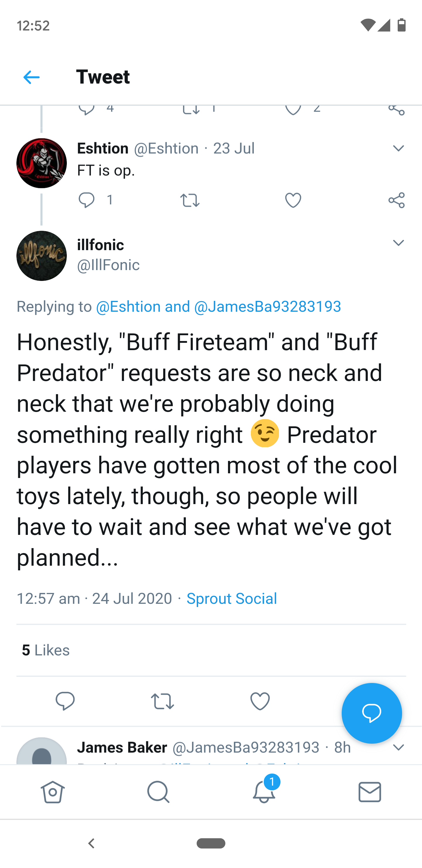Viewport: 422px width, 868px height.
Task: Open options chevron on Eshtion's tweet
Action: (399, 148)
